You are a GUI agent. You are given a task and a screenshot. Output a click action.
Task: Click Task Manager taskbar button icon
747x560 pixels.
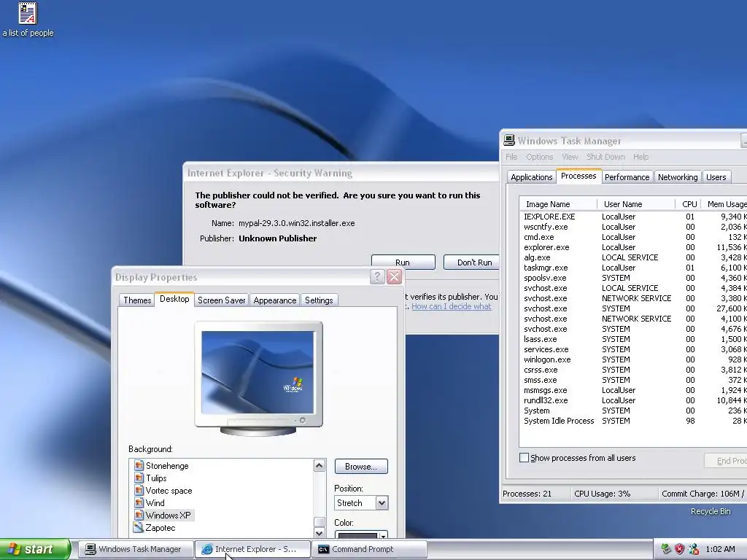(x=90, y=549)
